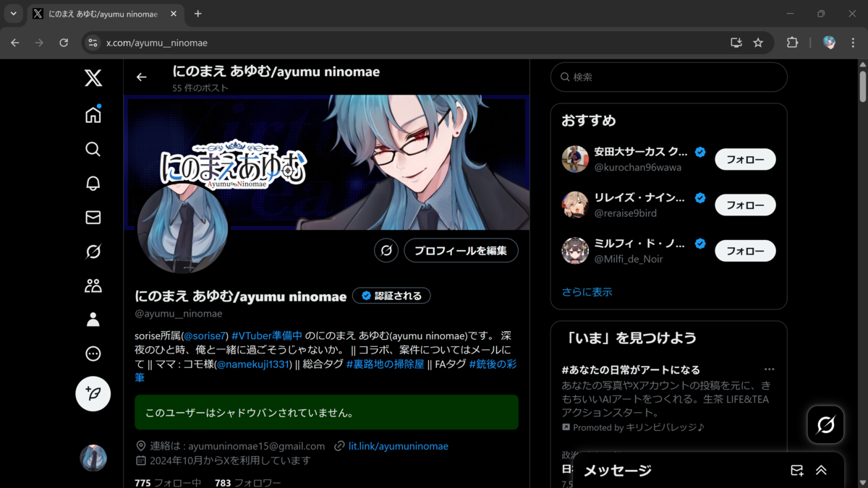
Task: Open More options circle icon
Action: pos(93,354)
